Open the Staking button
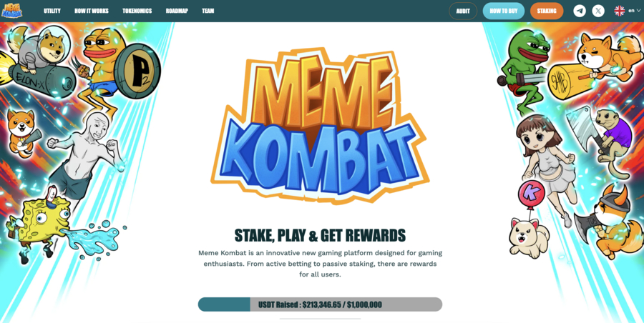This screenshot has height=323, width=644. point(547,11)
